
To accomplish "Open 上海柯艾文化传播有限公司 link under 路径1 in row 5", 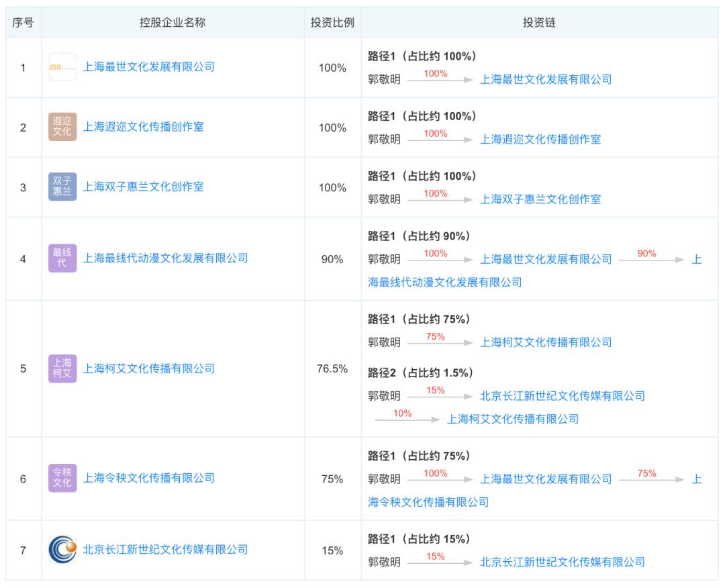I will pyautogui.click(x=546, y=342).
